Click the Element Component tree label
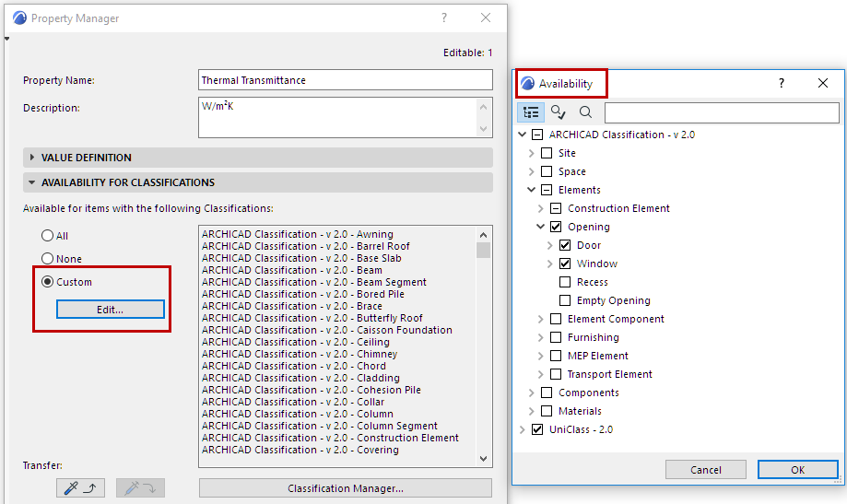Viewport: 847px width, 504px height. tap(616, 319)
